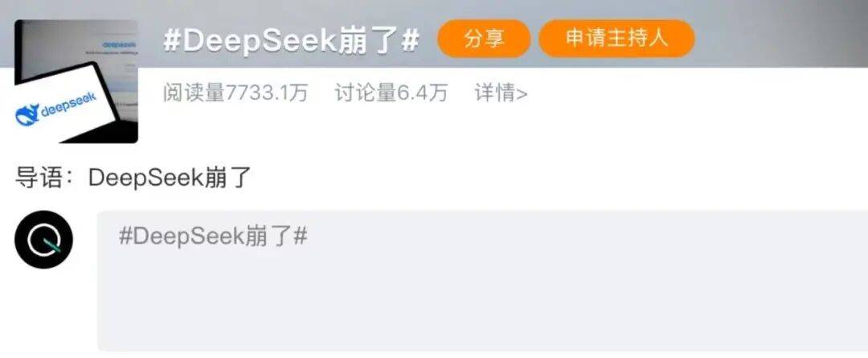Click the black circular user avatar
The width and height of the screenshot is (868, 358).
click(43, 240)
